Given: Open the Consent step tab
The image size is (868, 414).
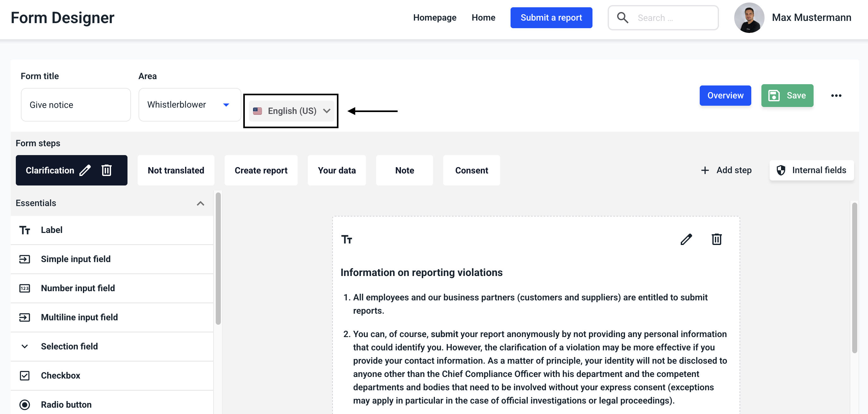Looking at the screenshot, I should [x=471, y=170].
